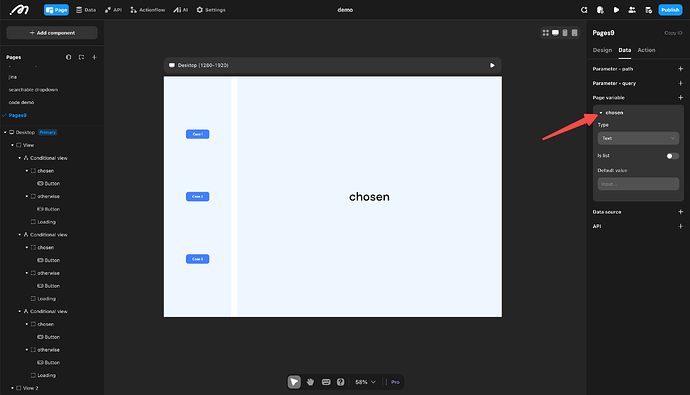Click the Default value input field

638,184
